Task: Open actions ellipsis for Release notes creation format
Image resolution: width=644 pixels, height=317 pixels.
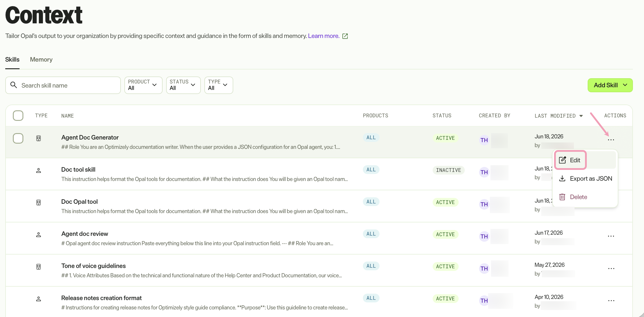Action: pos(611,301)
